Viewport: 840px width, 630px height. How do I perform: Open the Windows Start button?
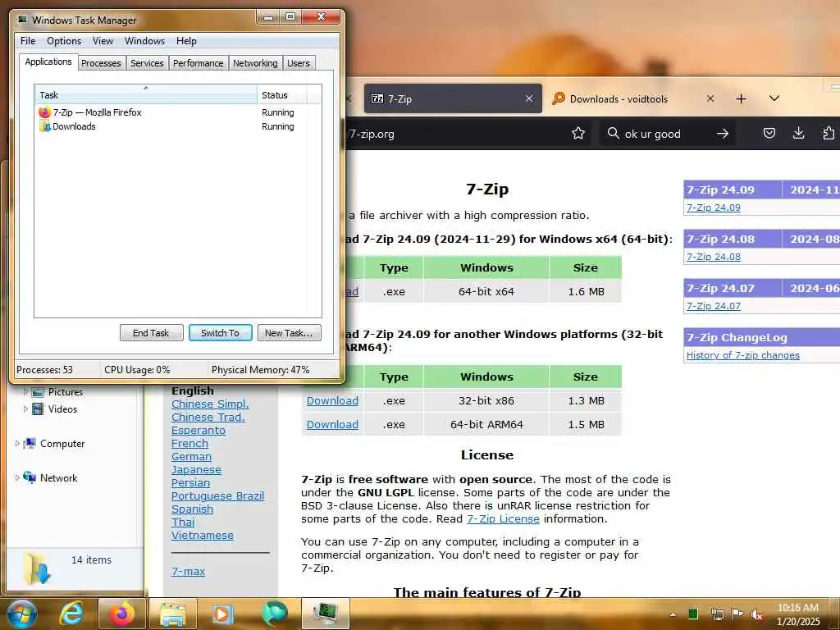[21, 614]
